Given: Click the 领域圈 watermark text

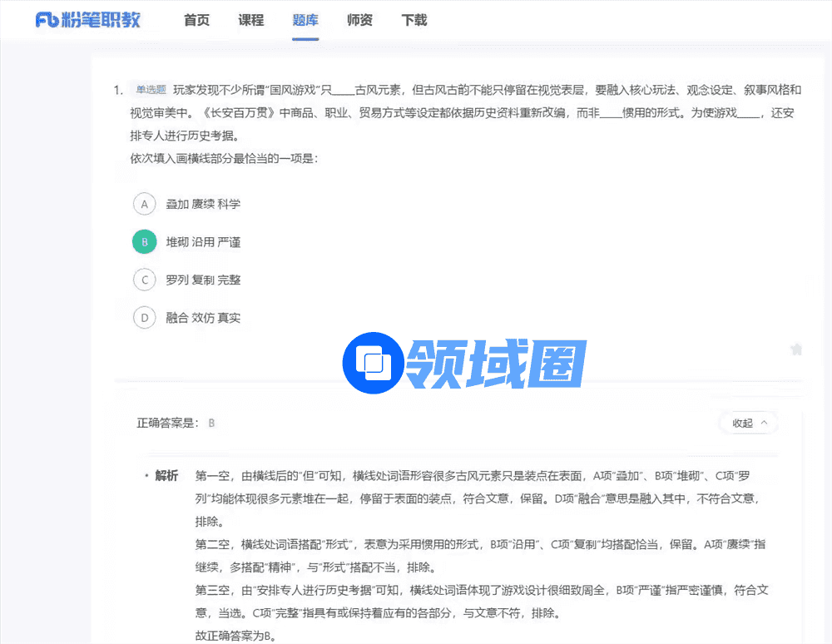Looking at the screenshot, I should pyautogui.click(x=497, y=364).
